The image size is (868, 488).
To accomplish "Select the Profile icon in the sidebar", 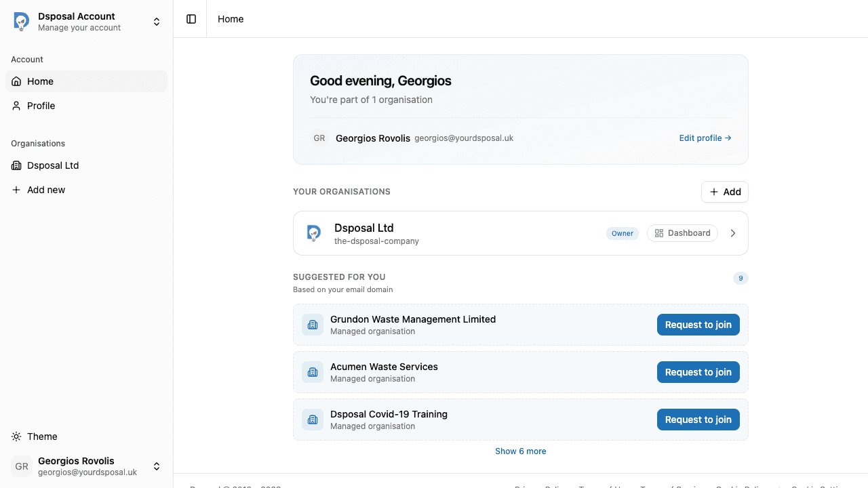I will (x=15, y=106).
